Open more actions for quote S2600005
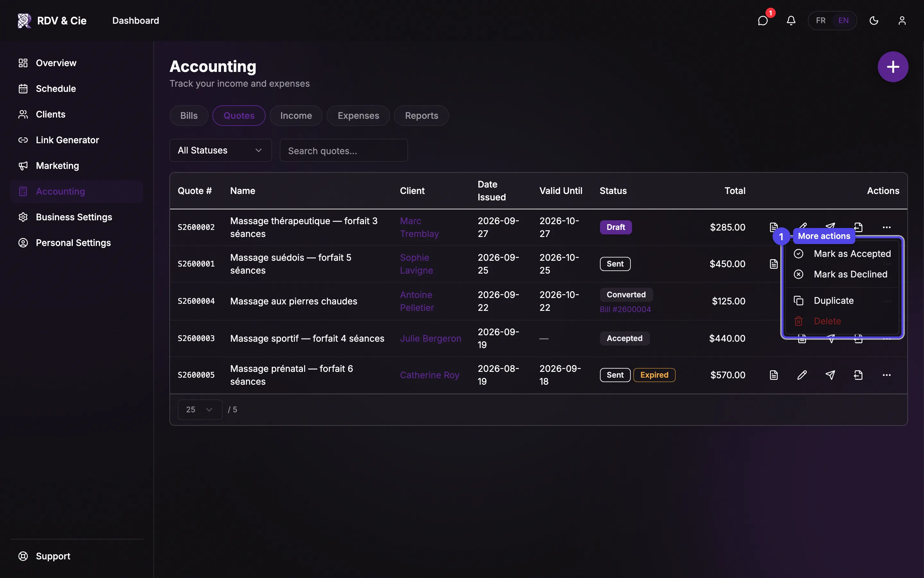Image resolution: width=924 pixels, height=578 pixels. (886, 375)
